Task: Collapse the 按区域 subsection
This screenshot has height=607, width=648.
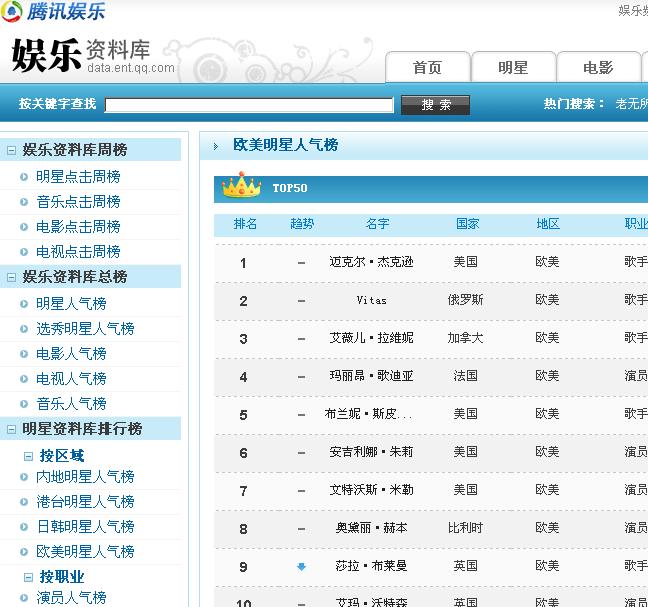Action: point(28,456)
